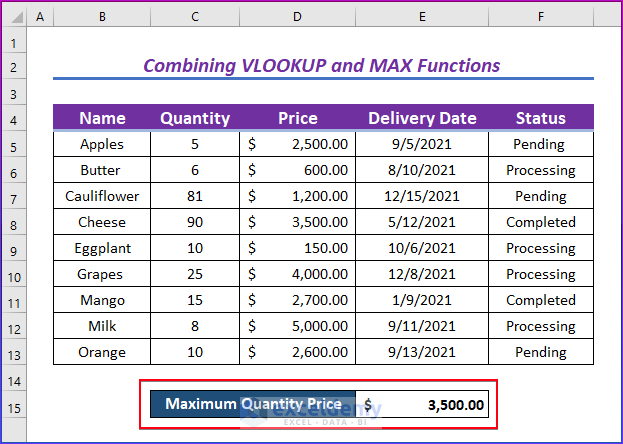Click the Select All corner triangle
Viewport: 623px width, 444px height.
click(x=14, y=18)
